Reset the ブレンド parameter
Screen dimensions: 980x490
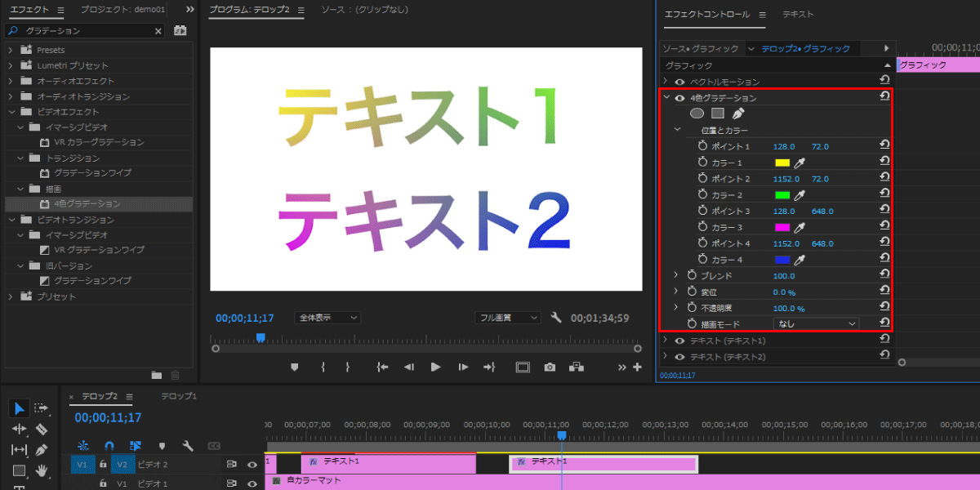tap(884, 275)
